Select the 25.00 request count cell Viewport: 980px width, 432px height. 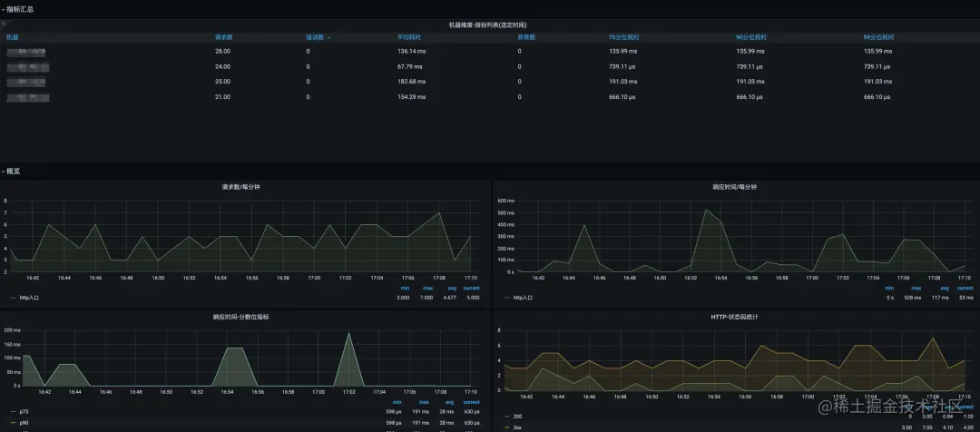(x=222, y=82)
